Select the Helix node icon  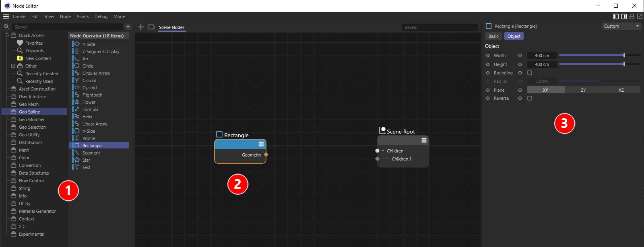[77, 117]
